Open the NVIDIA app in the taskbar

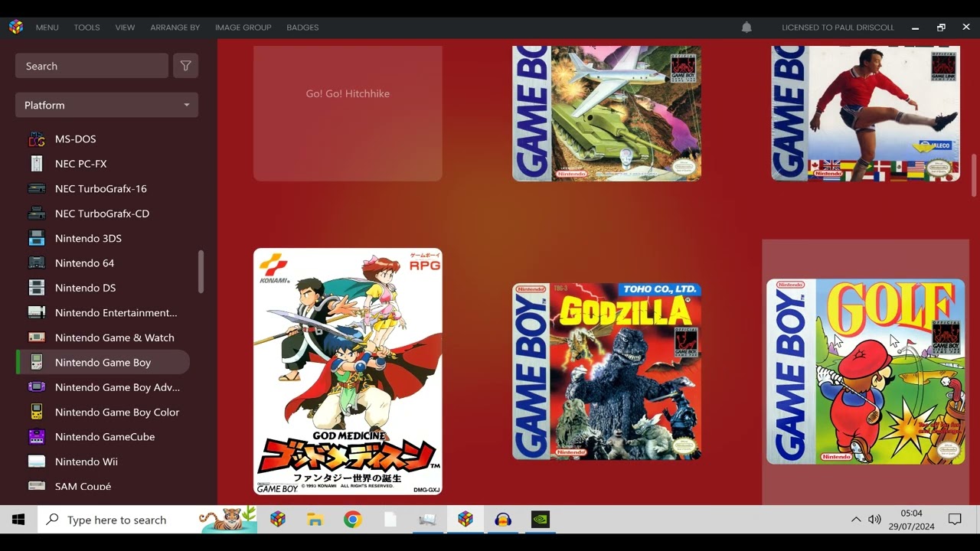tap(541, 520)
